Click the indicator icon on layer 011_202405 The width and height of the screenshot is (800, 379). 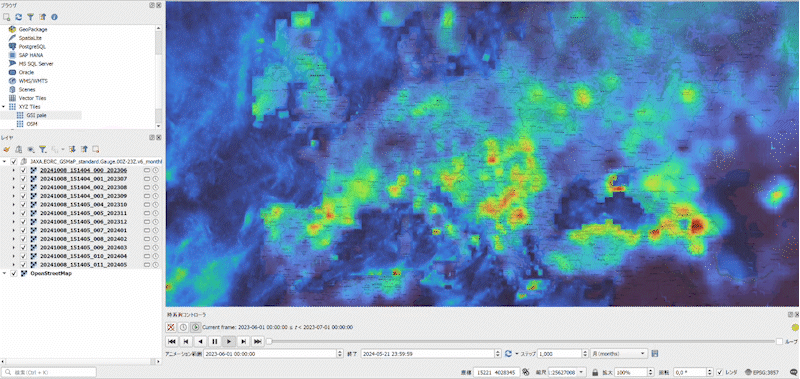tap(147, 265)
